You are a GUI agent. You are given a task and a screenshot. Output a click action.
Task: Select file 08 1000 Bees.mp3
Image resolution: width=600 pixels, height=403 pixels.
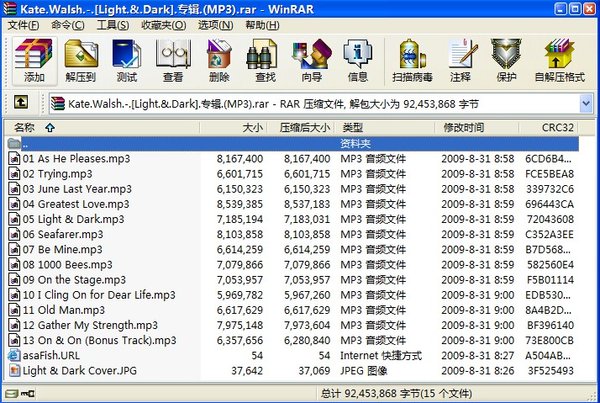tap(67, 264)
